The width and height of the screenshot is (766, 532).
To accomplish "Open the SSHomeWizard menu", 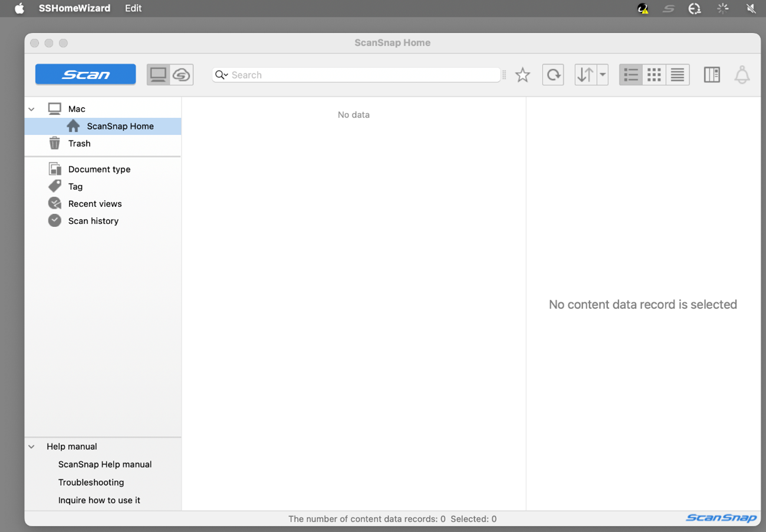I will tap(74, 8).
